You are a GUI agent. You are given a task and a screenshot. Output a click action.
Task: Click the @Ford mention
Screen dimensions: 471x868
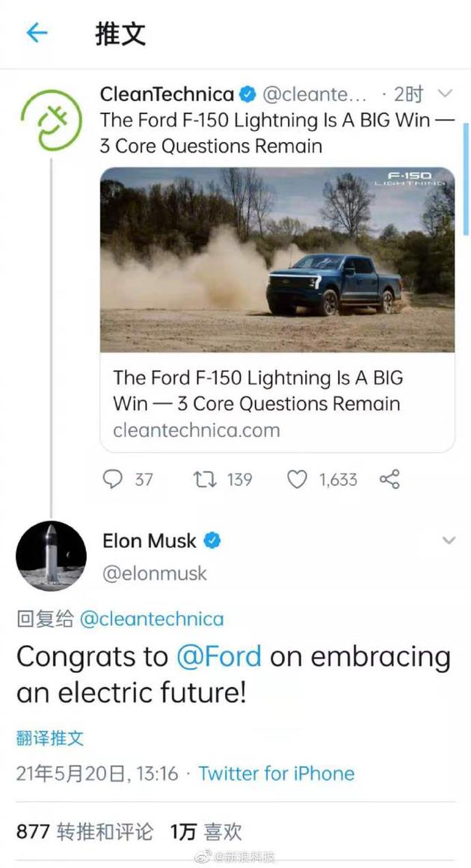(219, 657)
